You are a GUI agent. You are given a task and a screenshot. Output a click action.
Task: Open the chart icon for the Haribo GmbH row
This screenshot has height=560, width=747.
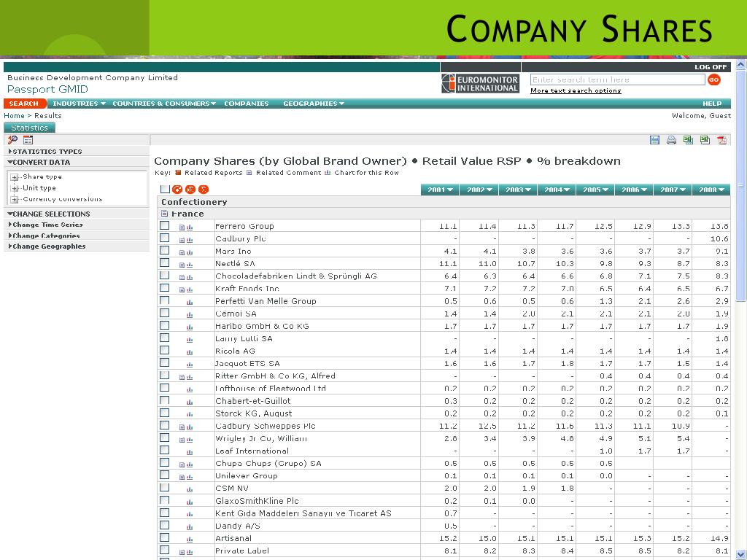[190, 327]
